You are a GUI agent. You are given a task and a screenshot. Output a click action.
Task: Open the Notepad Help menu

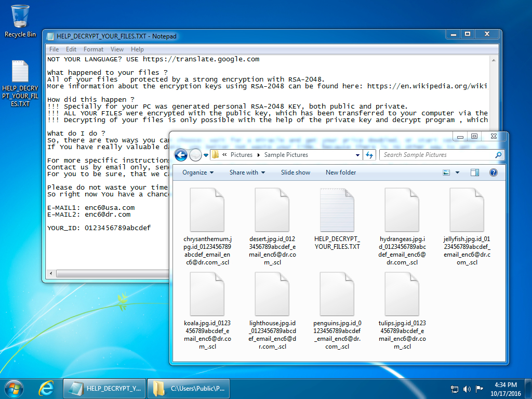(x=137, y=49)
